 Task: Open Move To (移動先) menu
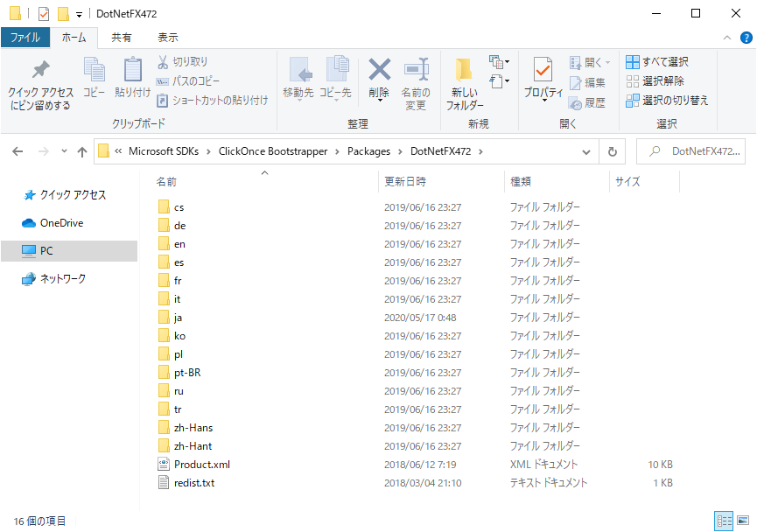(x=298, y=78)
